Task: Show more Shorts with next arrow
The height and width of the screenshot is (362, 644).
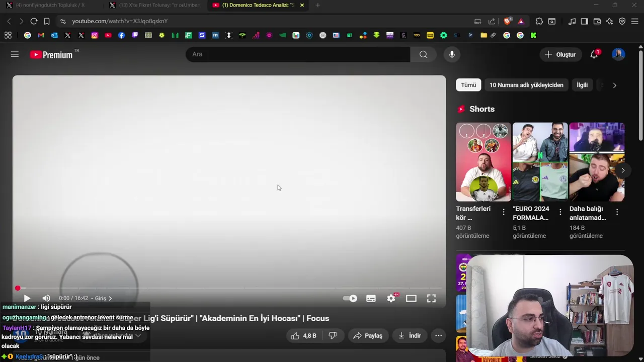Action: 623,170
